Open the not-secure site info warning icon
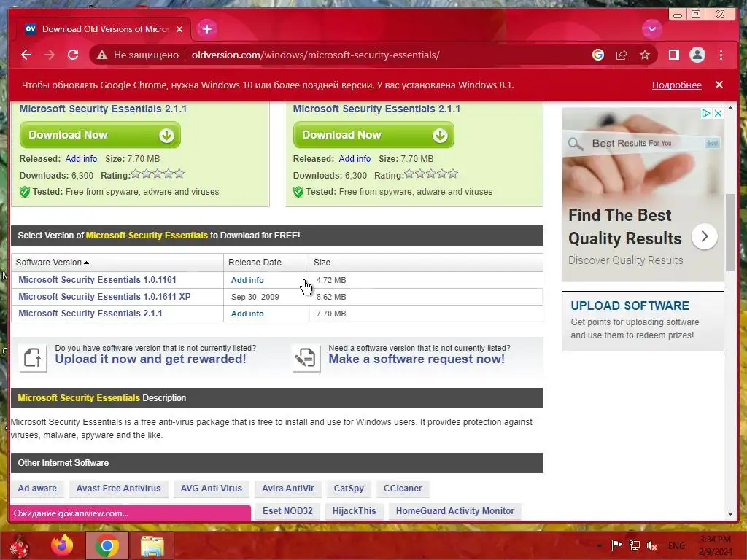 102,55
